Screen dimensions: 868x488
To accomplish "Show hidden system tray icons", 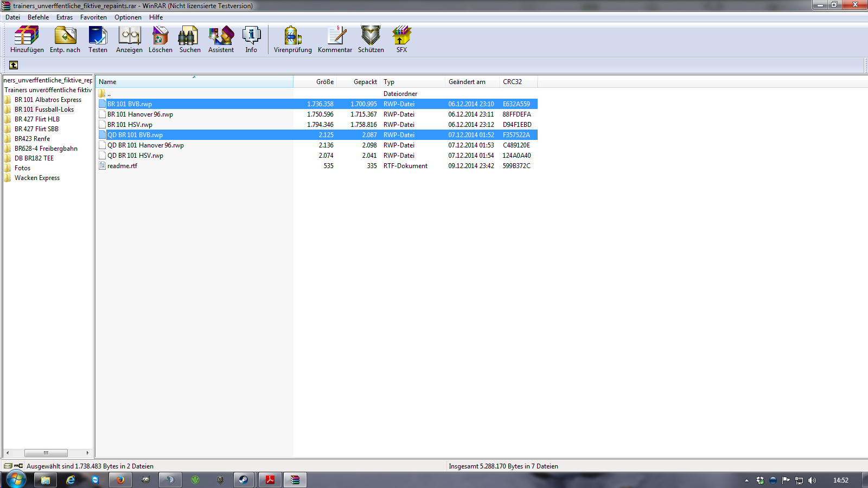I will click(x=746, y=480).
